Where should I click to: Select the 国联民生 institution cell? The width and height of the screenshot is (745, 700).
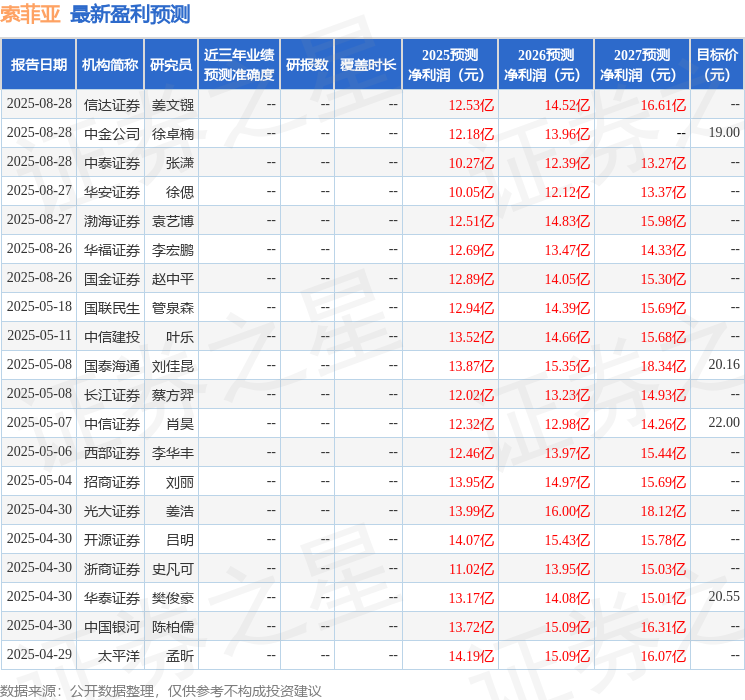point(112,308)
